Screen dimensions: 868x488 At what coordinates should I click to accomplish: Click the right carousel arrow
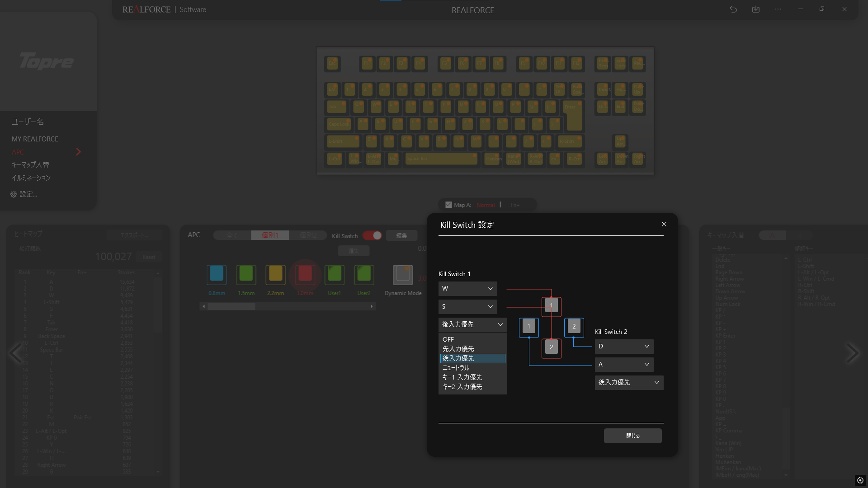(852, 353)
